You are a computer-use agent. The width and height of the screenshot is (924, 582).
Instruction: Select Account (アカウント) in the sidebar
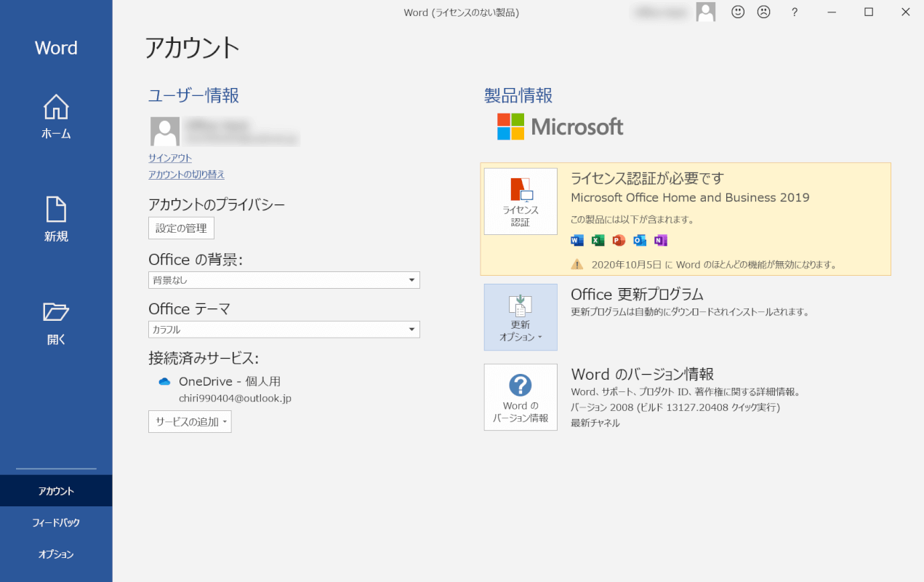pos(56,491)
